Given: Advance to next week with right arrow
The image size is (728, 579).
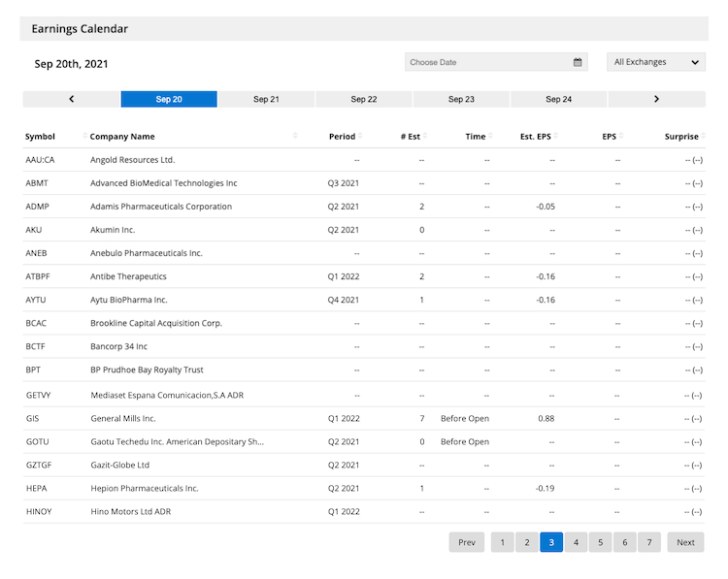Looking at the screenshot, I should (656, 99).
